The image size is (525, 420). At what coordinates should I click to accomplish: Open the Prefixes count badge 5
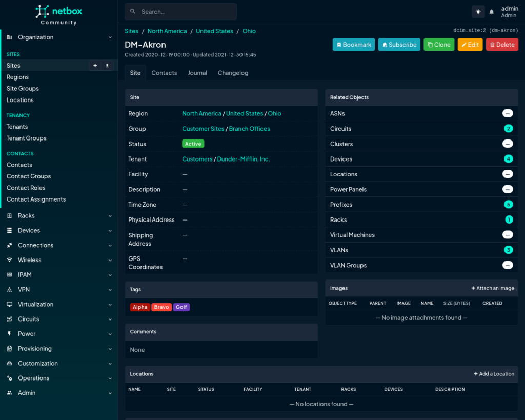pyautogui.click(x=508, y=204)
